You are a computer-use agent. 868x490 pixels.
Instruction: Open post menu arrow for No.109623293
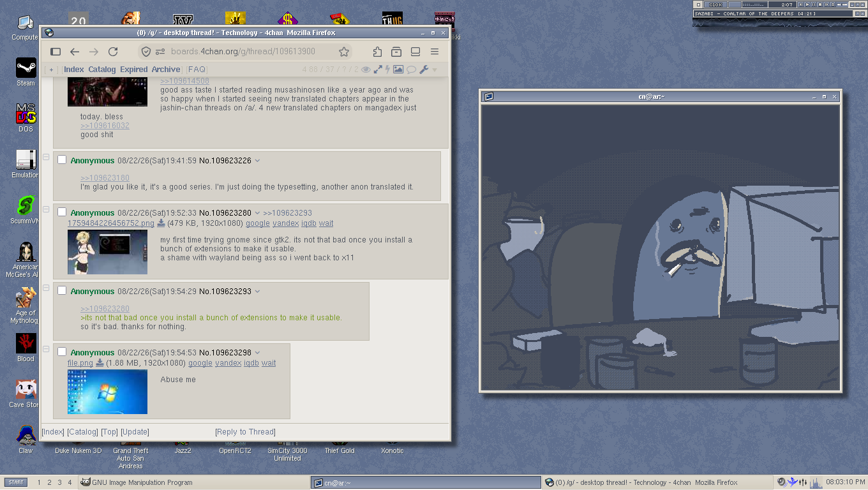pyautogui.click(x=257, y=292)
